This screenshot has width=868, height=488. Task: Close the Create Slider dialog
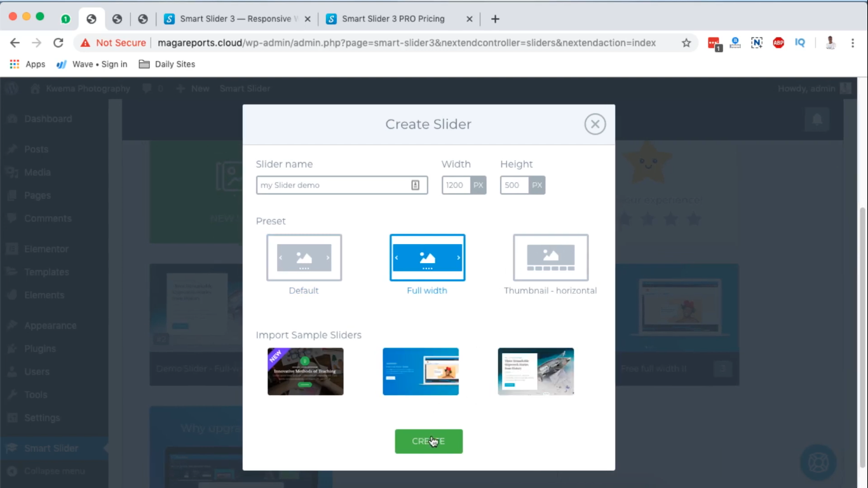[595, 125]
